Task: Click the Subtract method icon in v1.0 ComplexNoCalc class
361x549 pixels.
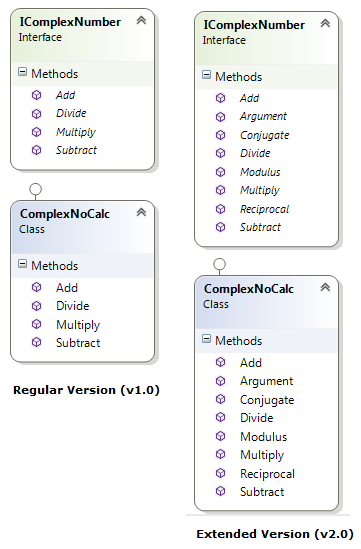Action: (x=36, y=342)
